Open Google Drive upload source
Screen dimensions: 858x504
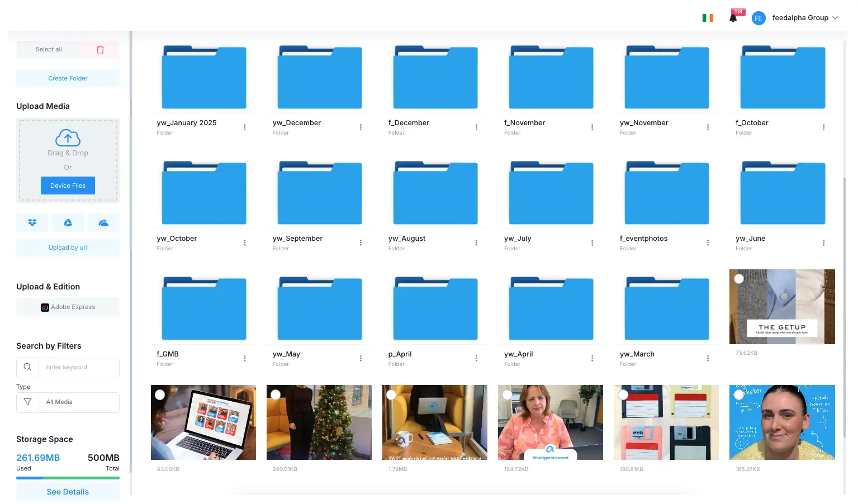68,223
